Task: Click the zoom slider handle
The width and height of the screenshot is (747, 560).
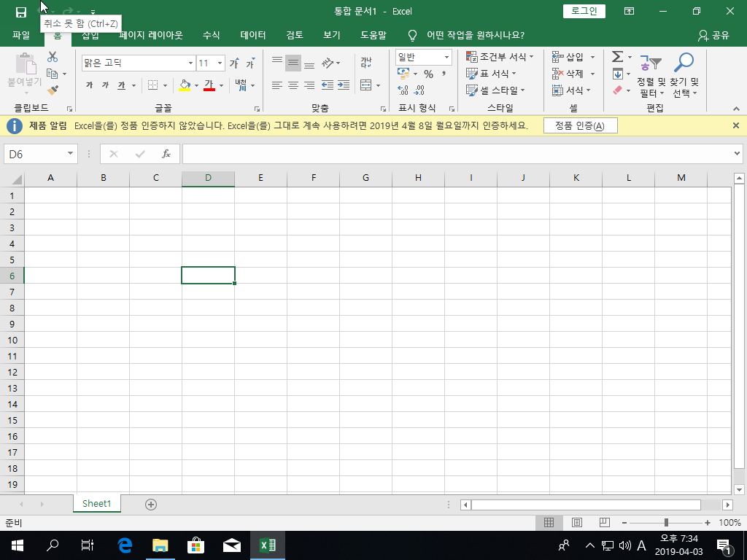Action: click(x=666, y=523)
